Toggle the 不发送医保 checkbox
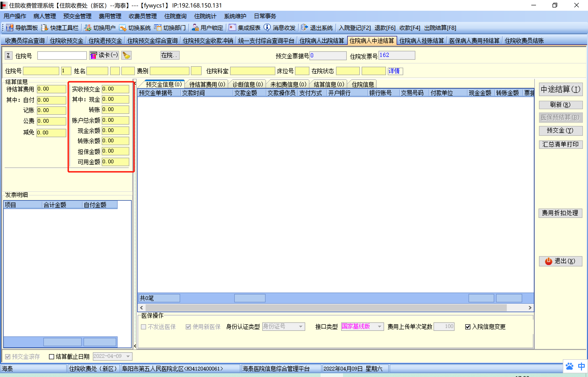The height and width of the screenshot is (377, 588). point(144,327)
